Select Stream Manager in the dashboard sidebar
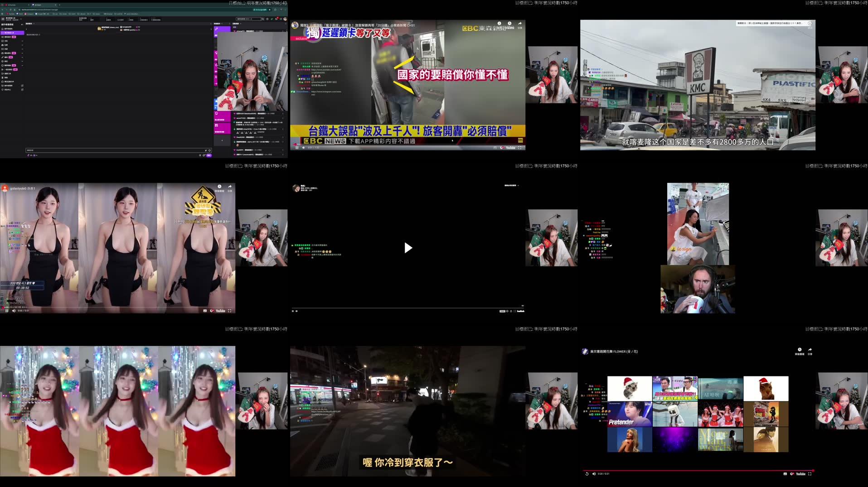 pyautogui.click(x=12, y=33)
